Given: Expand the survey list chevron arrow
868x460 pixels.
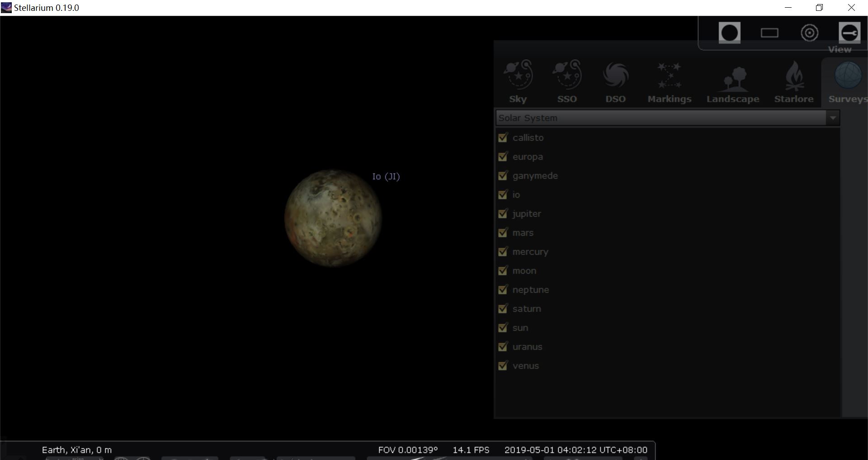Looking at the screenshot, I should tap(833, 118).
